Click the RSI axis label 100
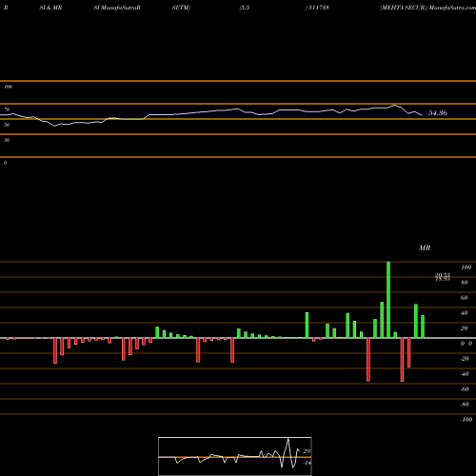 [8, 87]
